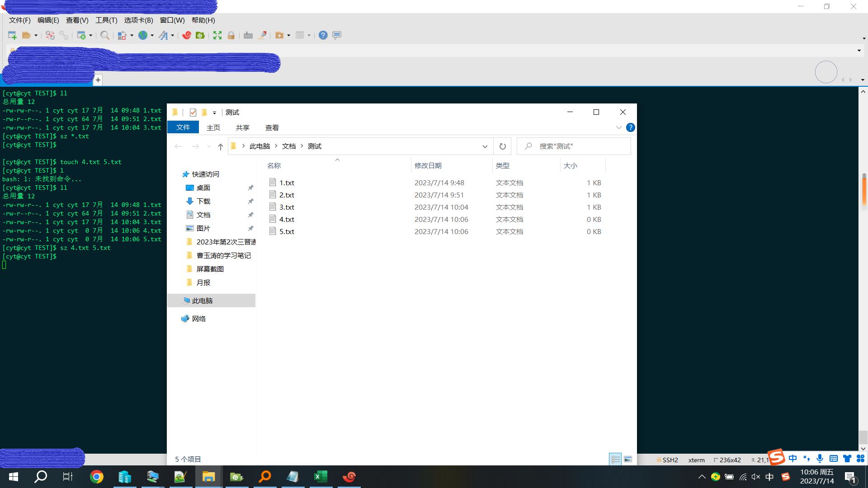Click the Windows Start button
This screenshot has height=488, width=868.
[14, 477]
